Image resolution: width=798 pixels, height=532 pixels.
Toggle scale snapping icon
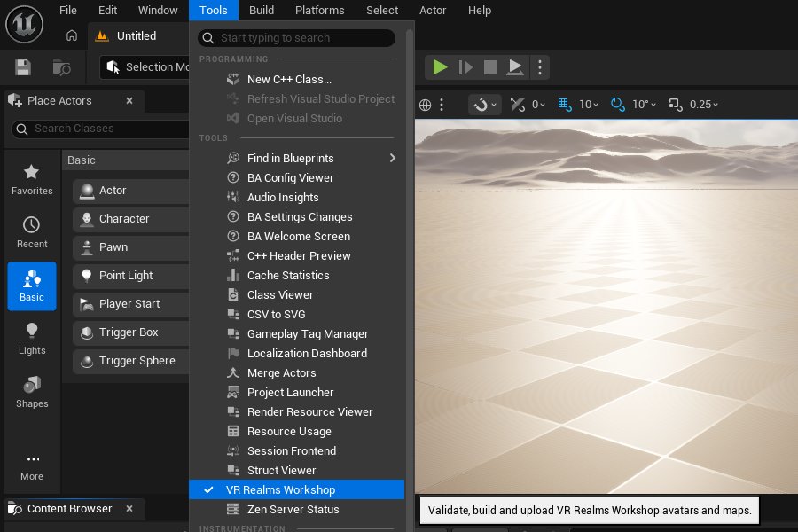(x=676, y=105)
